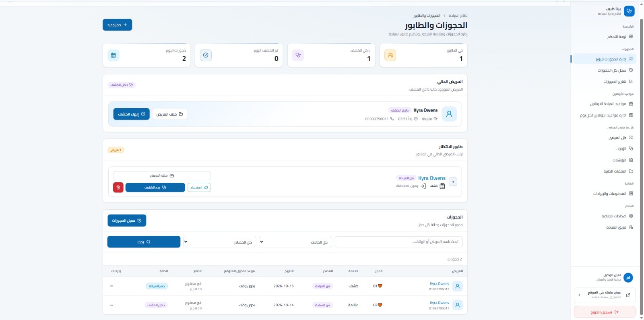Screen dimensions: 644x320
Task: Click the patient name or phone search field
Action: click(399, 242)
